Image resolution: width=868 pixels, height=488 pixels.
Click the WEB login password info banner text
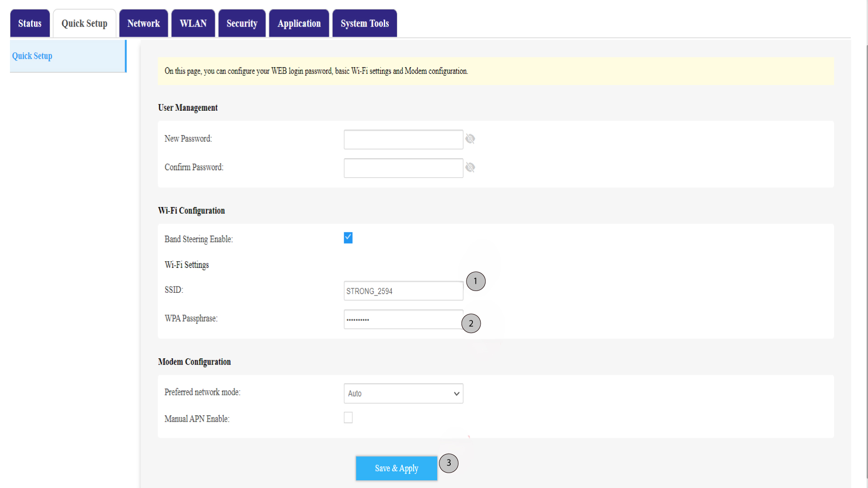pyautogui.click(x=316, y=71)
